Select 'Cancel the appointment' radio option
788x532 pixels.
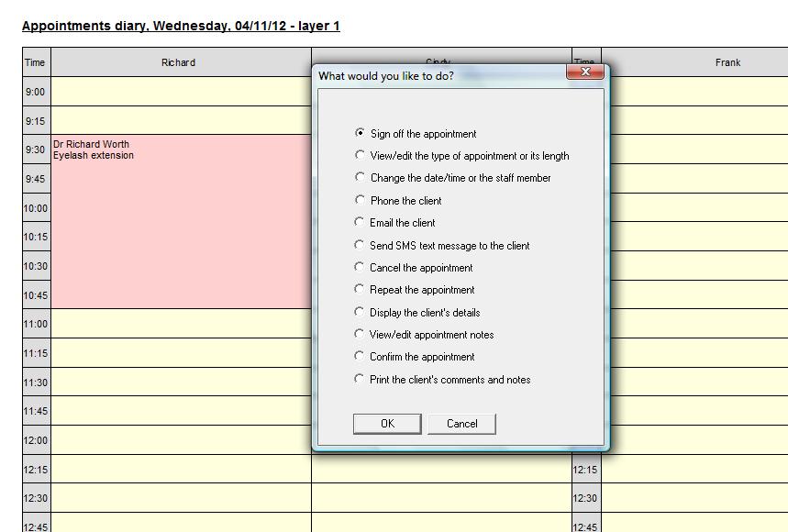pos(360,267)
